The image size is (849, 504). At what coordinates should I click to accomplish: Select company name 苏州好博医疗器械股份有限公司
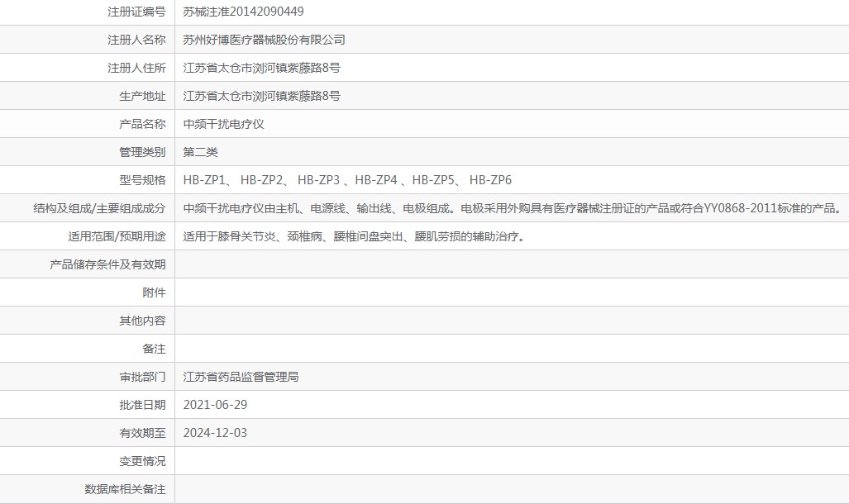tap(264, 40)
